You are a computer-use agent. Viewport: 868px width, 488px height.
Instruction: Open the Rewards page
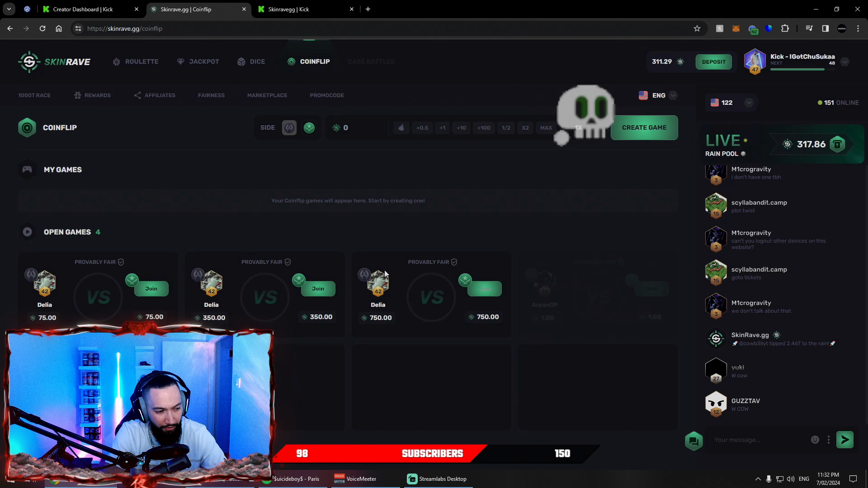point(92,95)
